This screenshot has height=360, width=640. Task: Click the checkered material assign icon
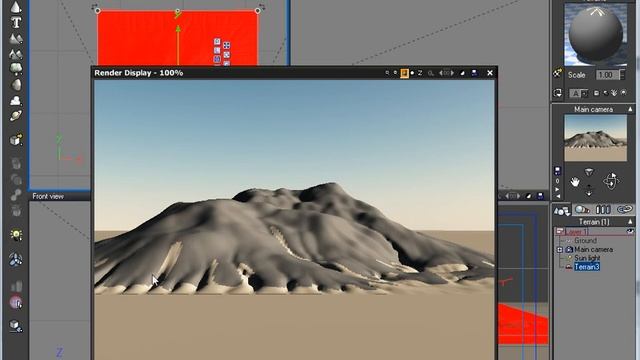[557, 73]
